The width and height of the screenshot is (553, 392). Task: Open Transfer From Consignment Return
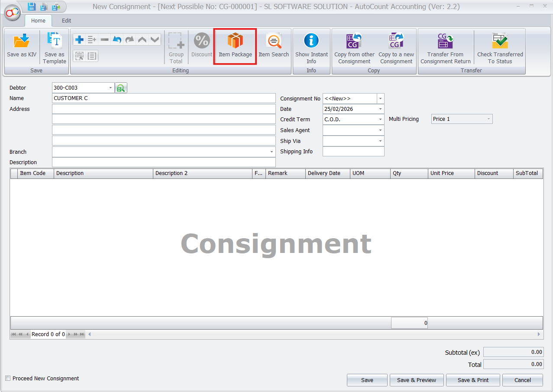click(445, 45)
